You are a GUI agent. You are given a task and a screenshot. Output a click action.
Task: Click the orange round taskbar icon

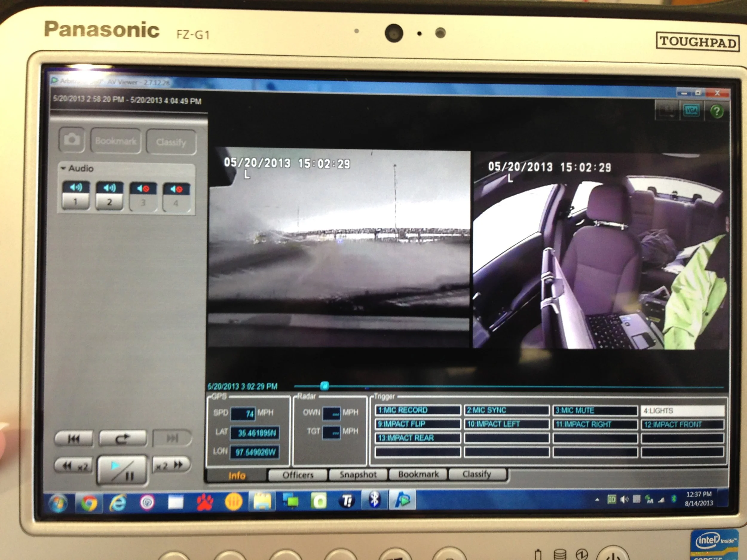[x=233, y=501]
